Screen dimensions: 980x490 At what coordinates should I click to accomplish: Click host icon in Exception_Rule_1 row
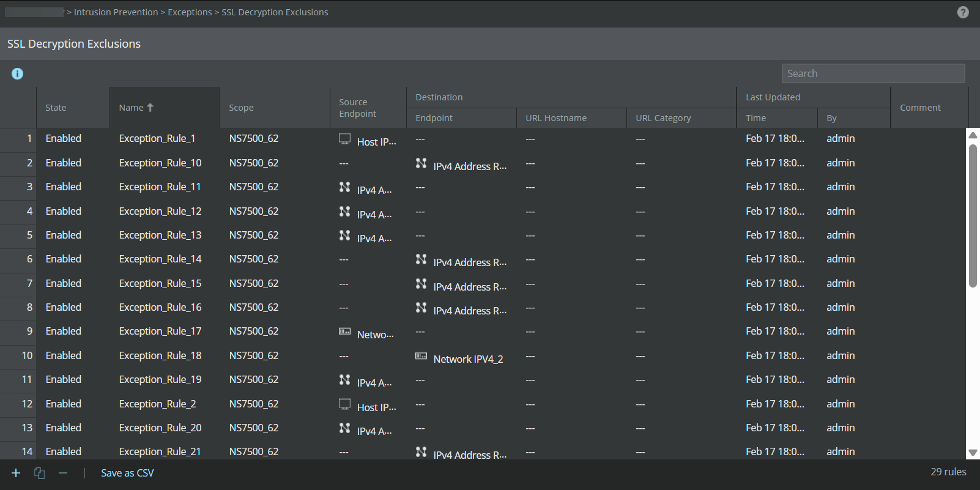tap(345, 139)
